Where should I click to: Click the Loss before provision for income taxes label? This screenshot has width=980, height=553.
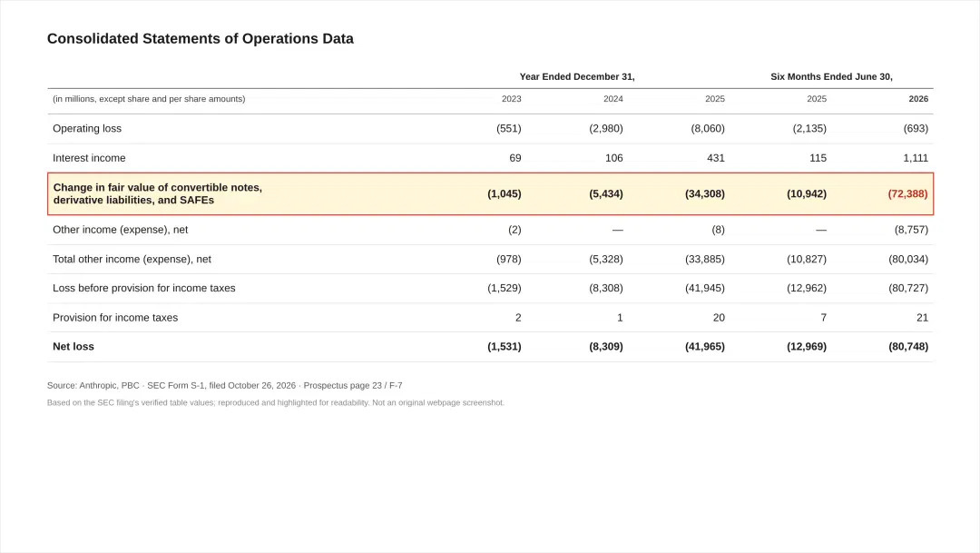tap(143, 289)
